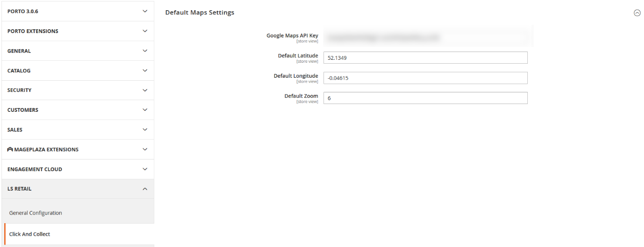This screenshot has width=644, height=247.
Task: Expand the PORTO 3.0.6 chevron
Action: pos(144,11)
